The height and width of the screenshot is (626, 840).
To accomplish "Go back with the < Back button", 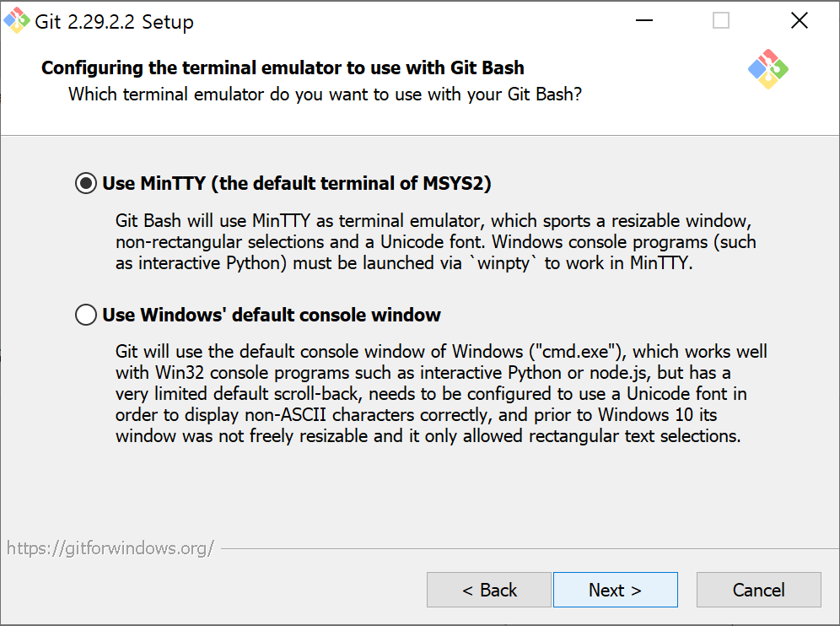I will (489, 590).
